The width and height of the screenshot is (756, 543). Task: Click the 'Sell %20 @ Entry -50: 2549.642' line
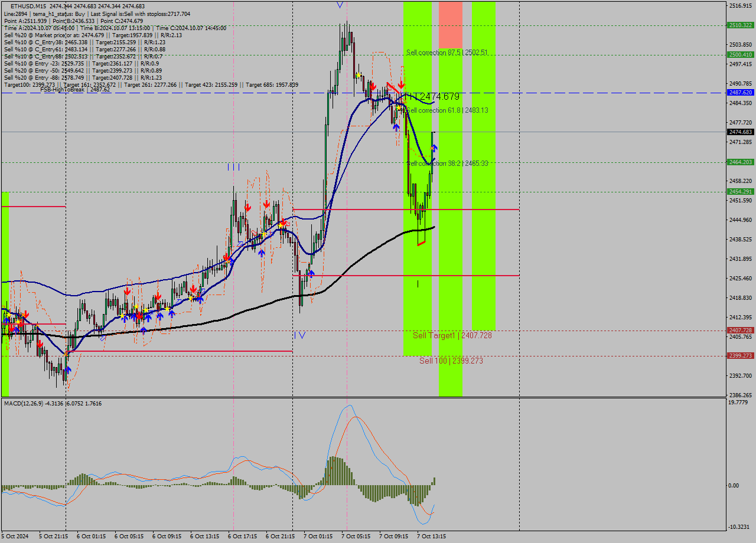click(83, 70)
